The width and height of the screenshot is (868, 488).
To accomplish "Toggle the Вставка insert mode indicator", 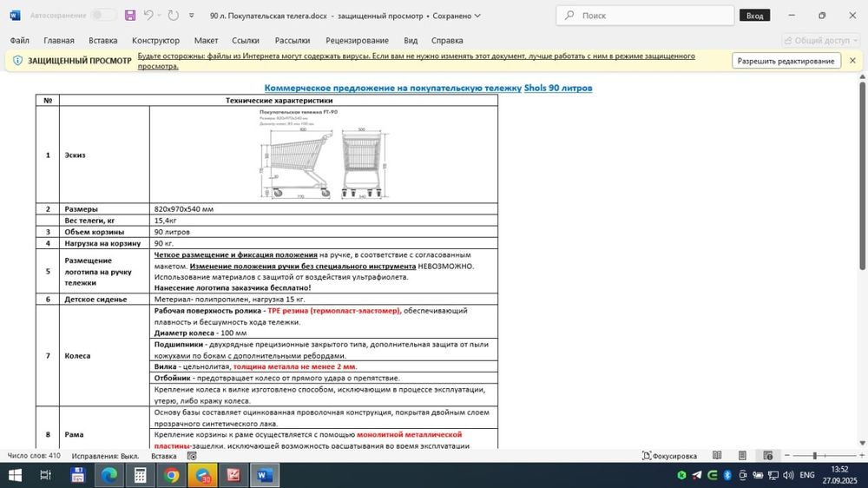I will 164,456.
